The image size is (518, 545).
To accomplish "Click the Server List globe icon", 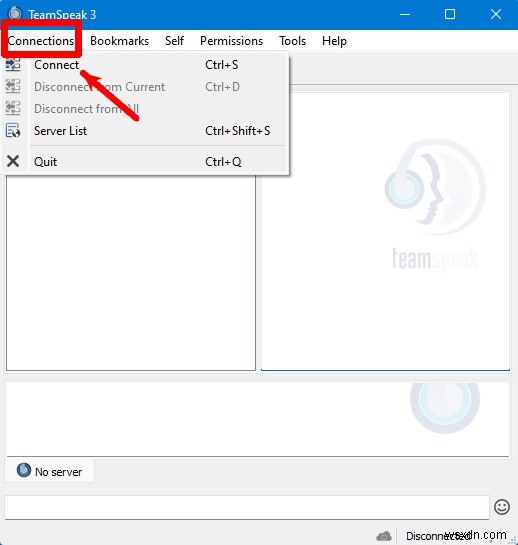I will coord(13,130).
